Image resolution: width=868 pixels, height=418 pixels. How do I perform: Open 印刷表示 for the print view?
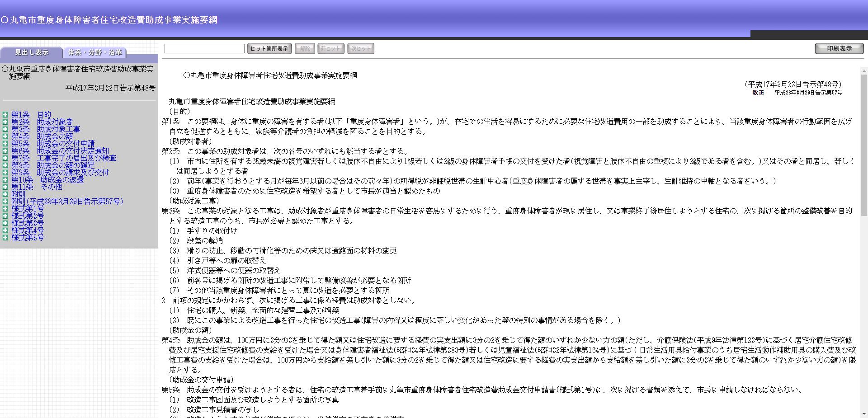(839, 48)
